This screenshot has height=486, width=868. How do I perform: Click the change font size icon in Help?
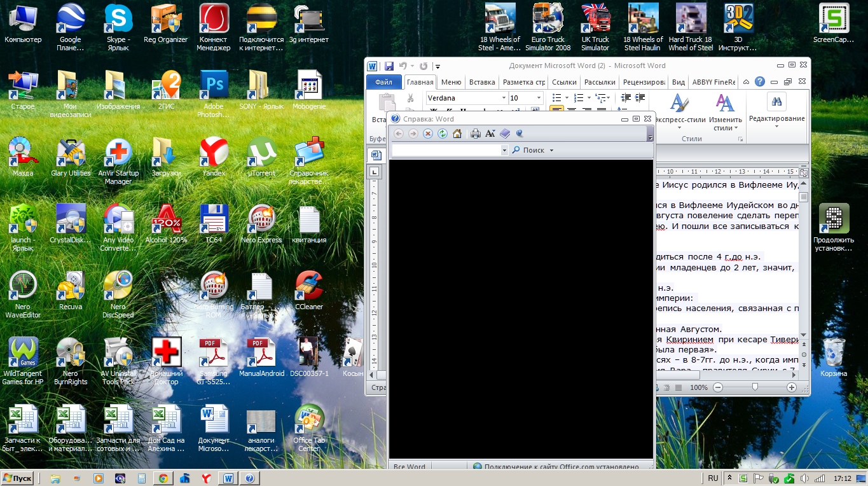tap(490, 134)
